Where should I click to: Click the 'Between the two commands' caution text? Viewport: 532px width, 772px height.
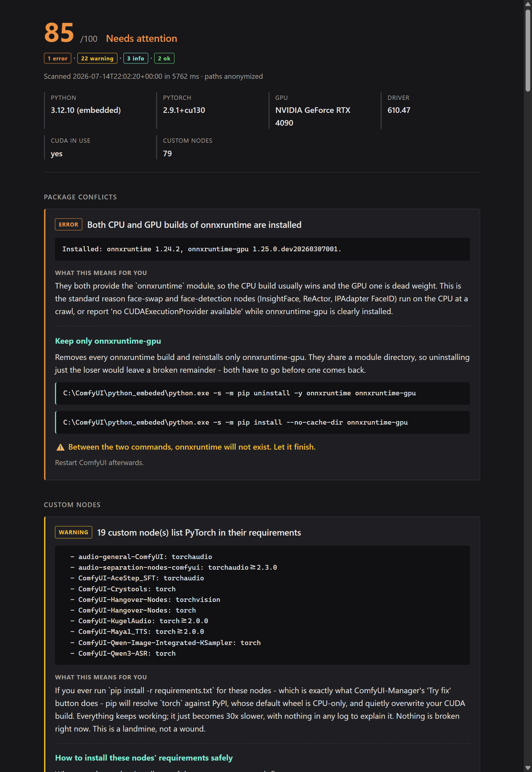[192, 447]
